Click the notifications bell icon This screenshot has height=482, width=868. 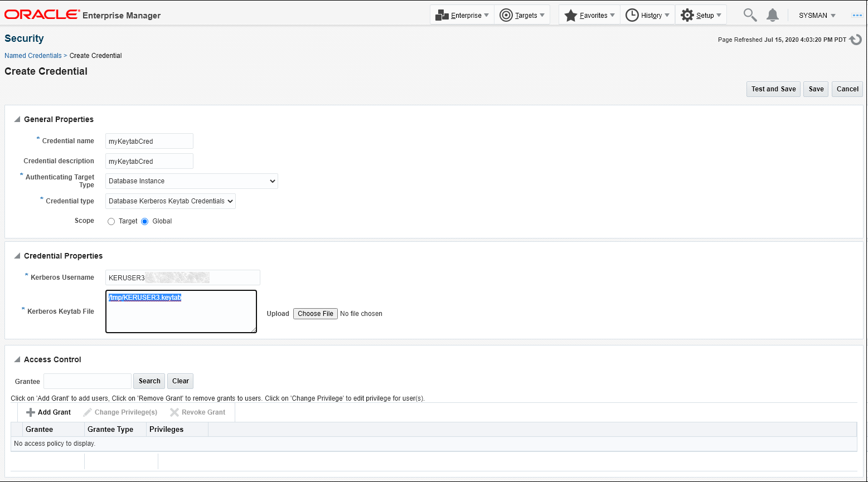coord(773,15)
